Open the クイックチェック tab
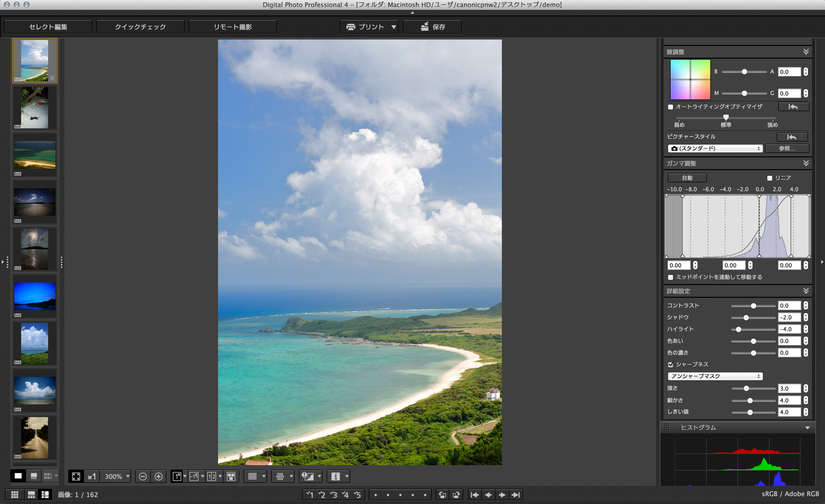Viewport: 825px width, 504px height. tap(140, 27)
